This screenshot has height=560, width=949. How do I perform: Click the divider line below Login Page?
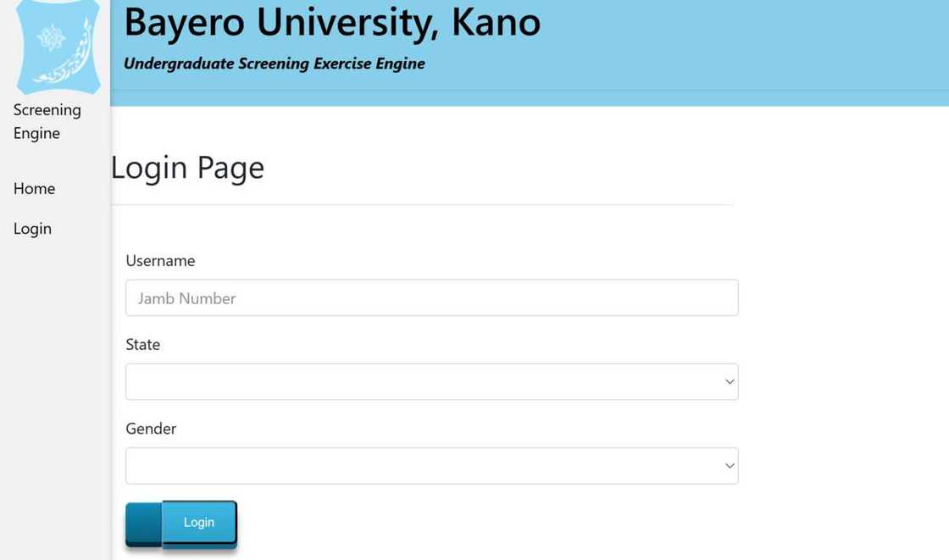coord(422,204)
